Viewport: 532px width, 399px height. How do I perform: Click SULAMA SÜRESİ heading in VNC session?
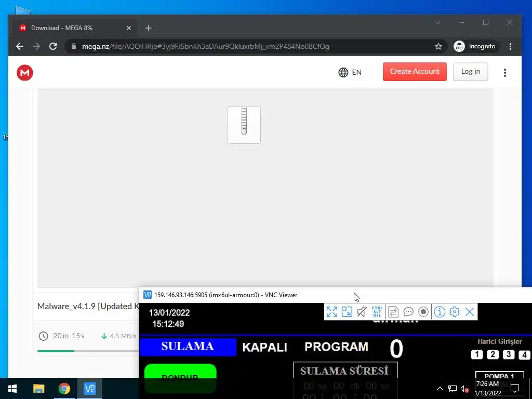click(344, 371)
